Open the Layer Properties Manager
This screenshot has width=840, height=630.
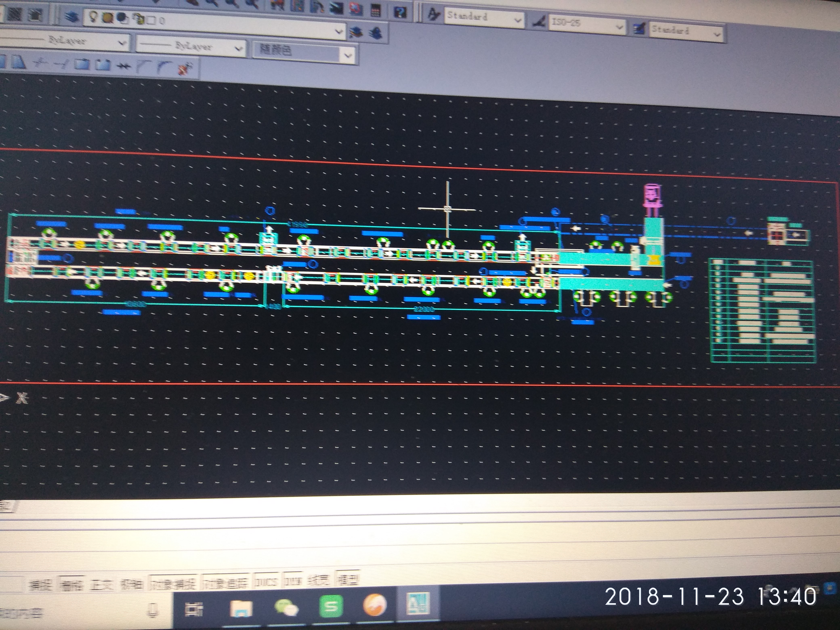[x=71, y=17]
